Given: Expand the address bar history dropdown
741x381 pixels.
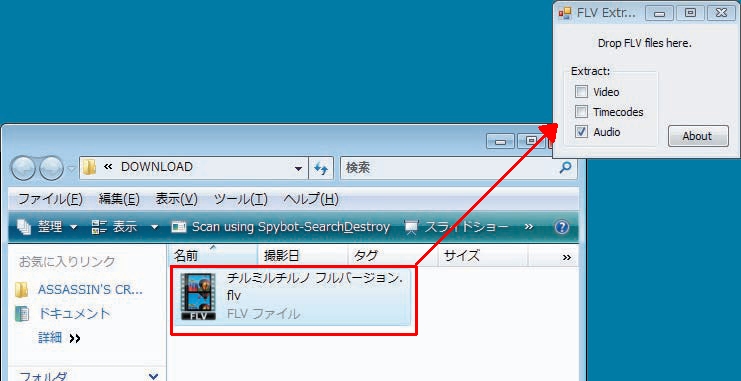Looking at the screenshot, I should coord(298,168).
